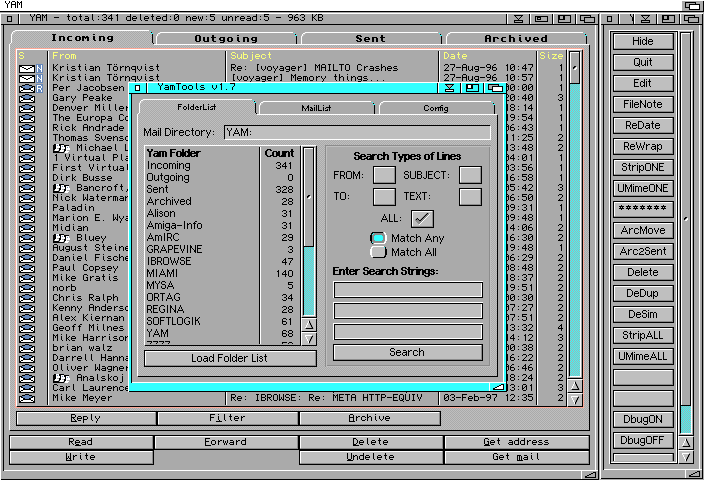Select IBROWSE folder in list
This screenshot has width=704, height=480.
click(220, 261)
